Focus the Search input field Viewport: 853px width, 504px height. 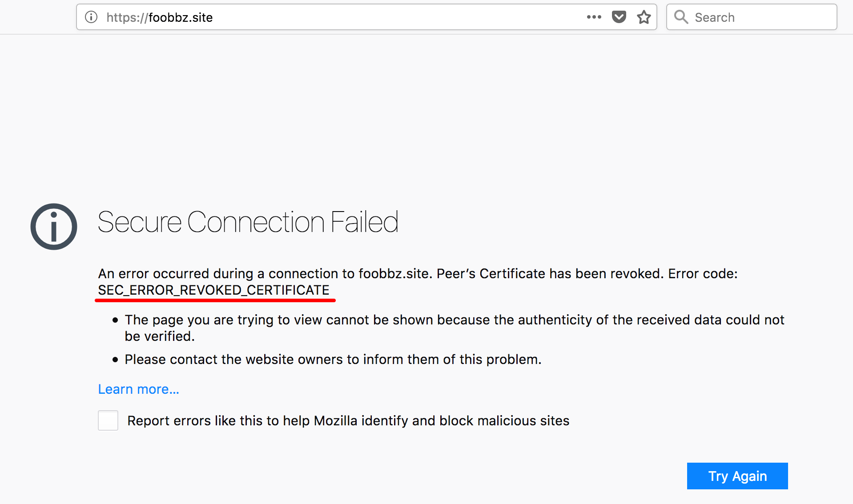pyautogui.click(x=752, y=17)
